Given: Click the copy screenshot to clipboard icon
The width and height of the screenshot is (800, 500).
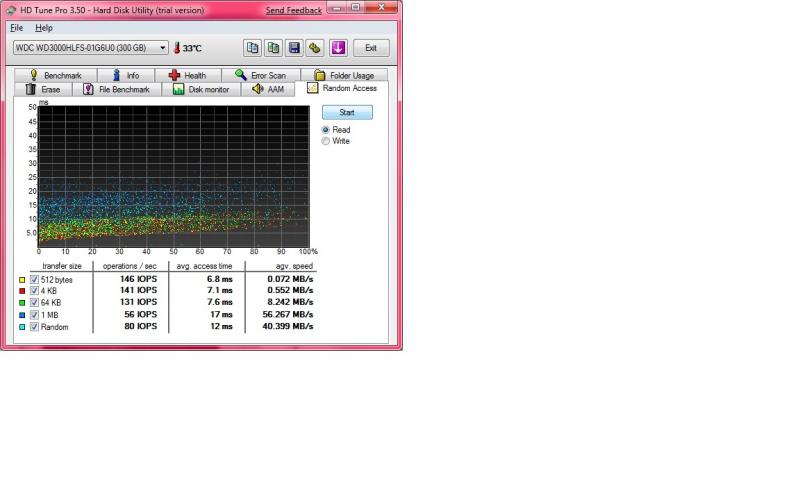Looking at the screenshot, I should click(x=273, y=48).
